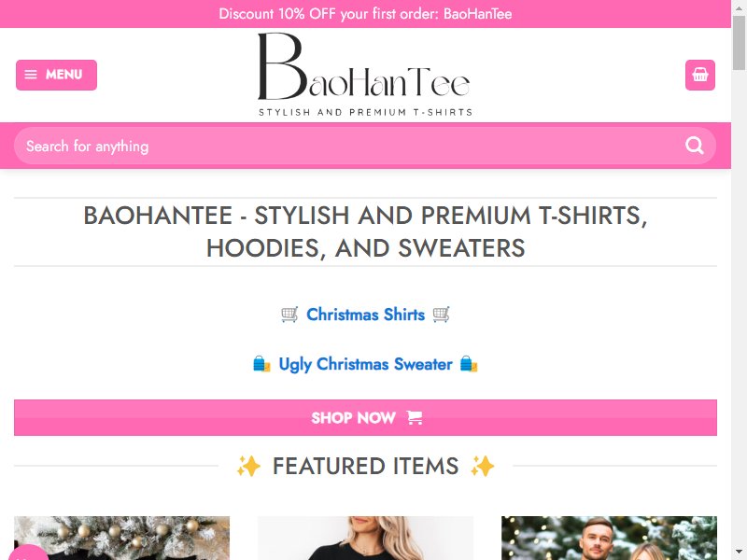Click shopping bags icon left of Ugly Christmas Sweater
Screen dimensions: 747x560
[261, 364]
